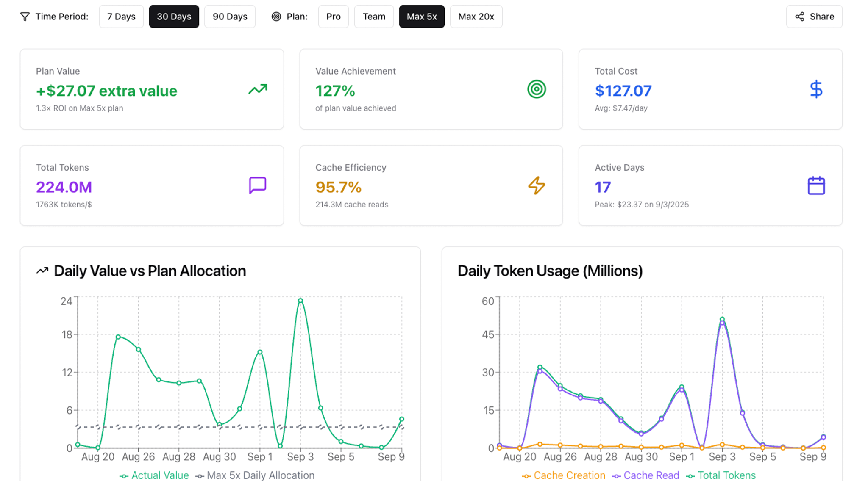Click the Share button
Screen dimensions: 868x481
pyautogui.click(x=814, y=17)
